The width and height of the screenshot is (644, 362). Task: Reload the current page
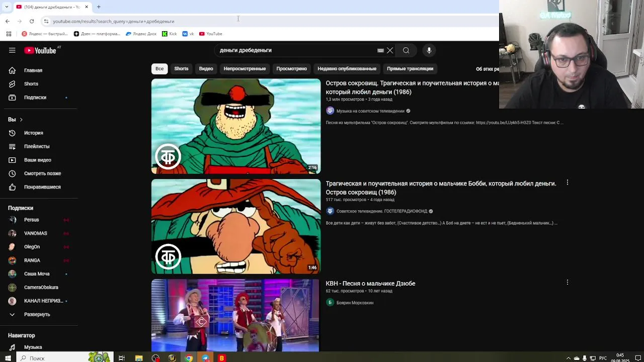tap(32, 21)
